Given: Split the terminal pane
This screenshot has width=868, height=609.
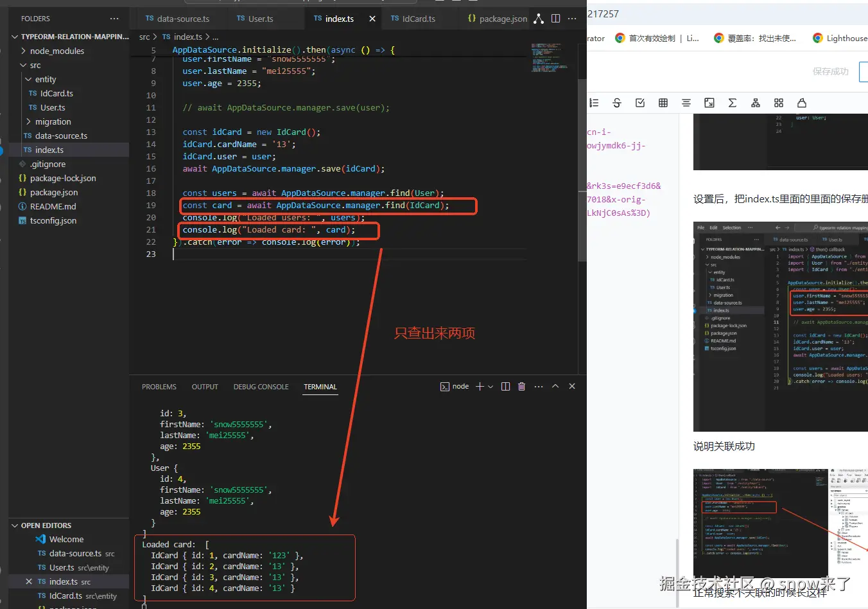Looking at the screenshot, I should tap(505, 387).
